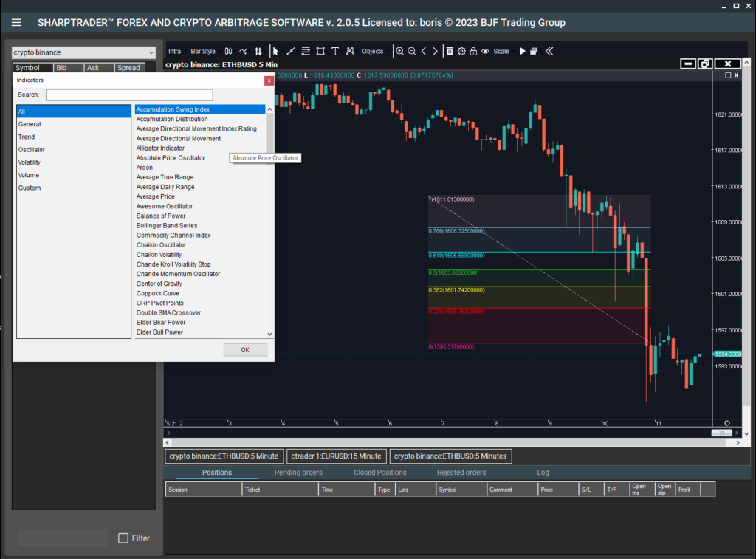756x559 pixels.
Task: Click the filter text field near Filter
Action: [63, 538]
